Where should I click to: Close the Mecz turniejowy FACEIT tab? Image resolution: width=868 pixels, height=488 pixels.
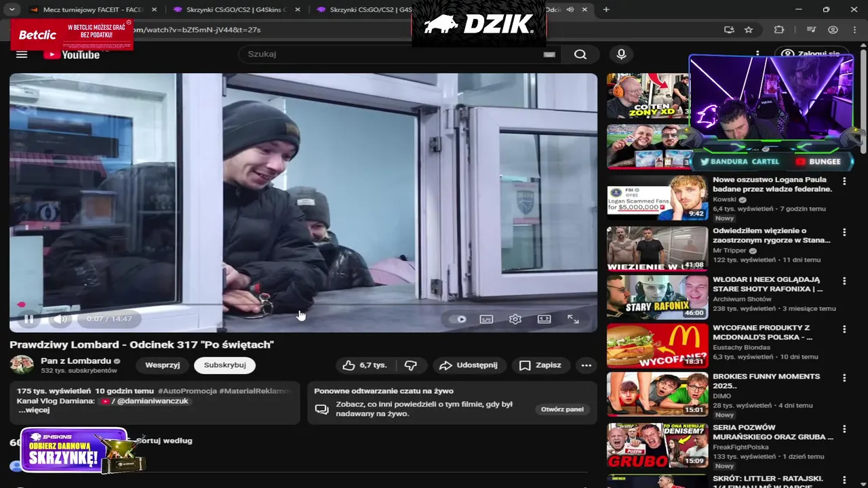coord(154,9)
